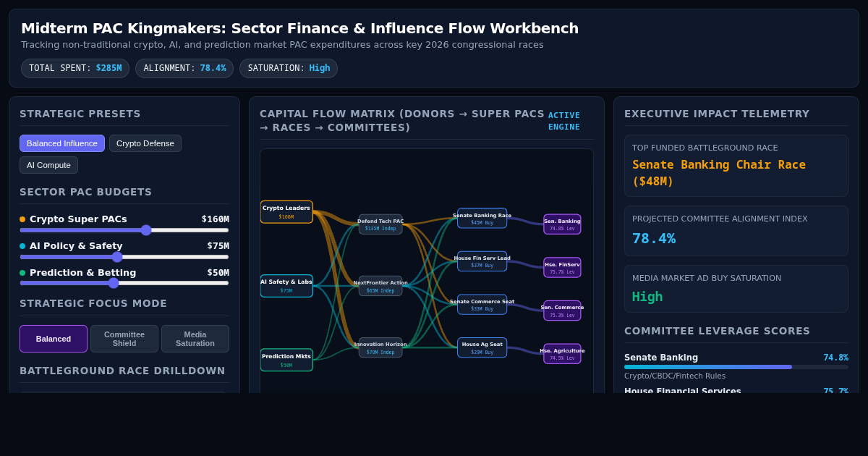Select the House Fin Serv Lead node
This screenshot has width=868, height=456.
pyautogui.click(x=482, y=261)
